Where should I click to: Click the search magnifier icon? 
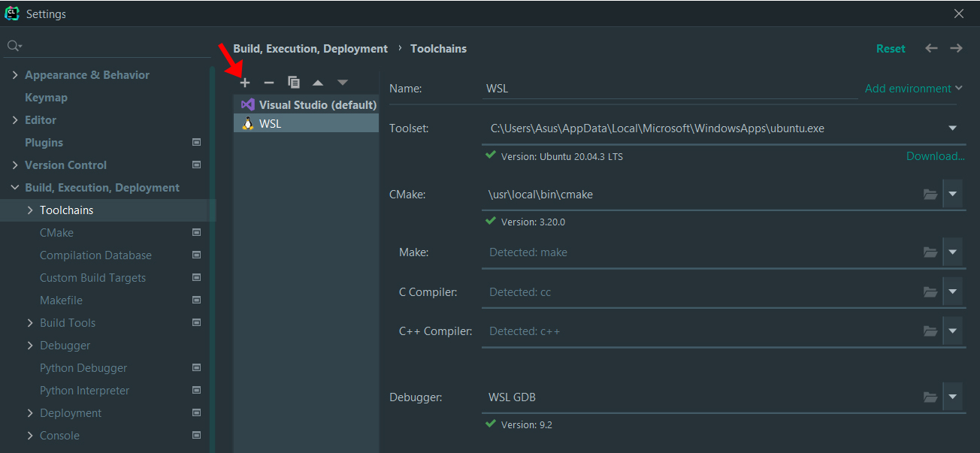pyautogui.click(x=14, y=47)
